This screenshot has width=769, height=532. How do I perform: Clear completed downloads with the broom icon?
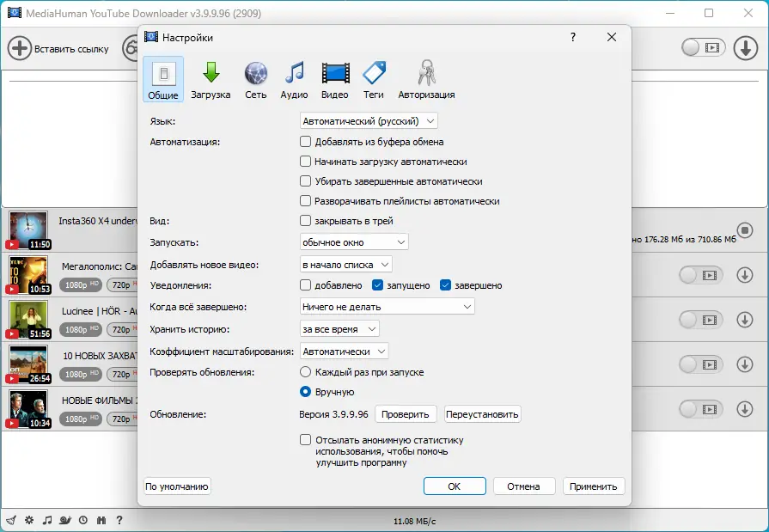[10, 519]
